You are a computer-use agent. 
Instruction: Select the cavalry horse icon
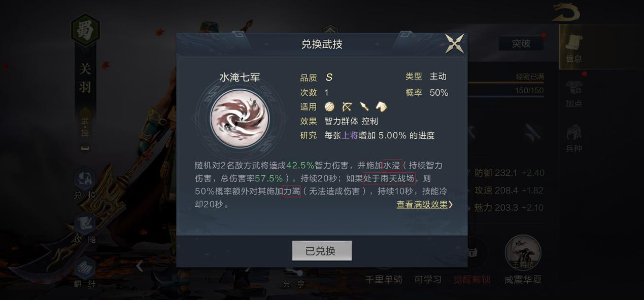[381, 107]
